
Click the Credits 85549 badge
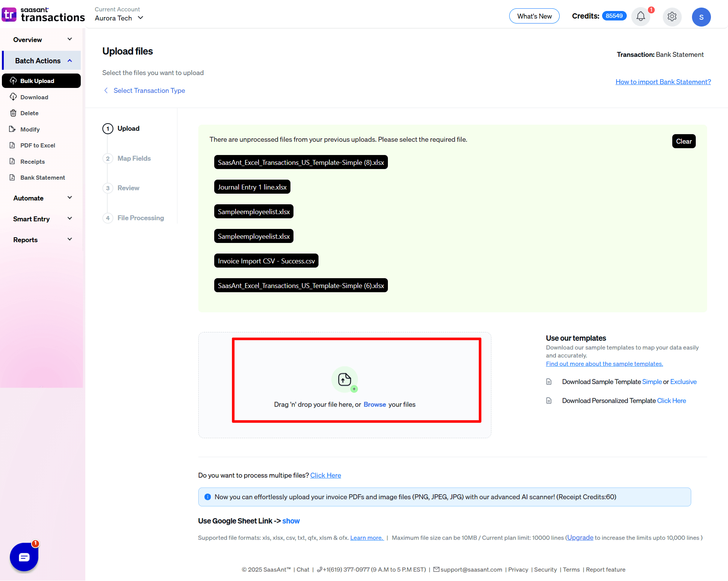click(x=614, y=16)
